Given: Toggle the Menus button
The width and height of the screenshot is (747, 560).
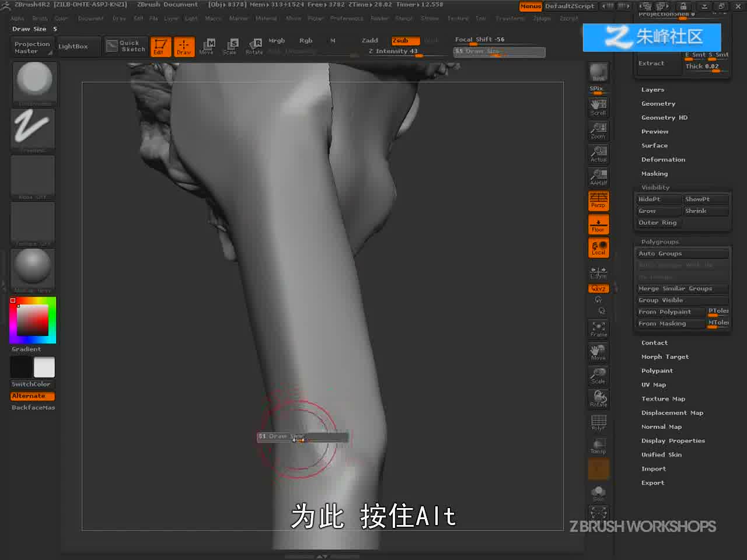Looking at the screenshot, I should pos(530,6).
